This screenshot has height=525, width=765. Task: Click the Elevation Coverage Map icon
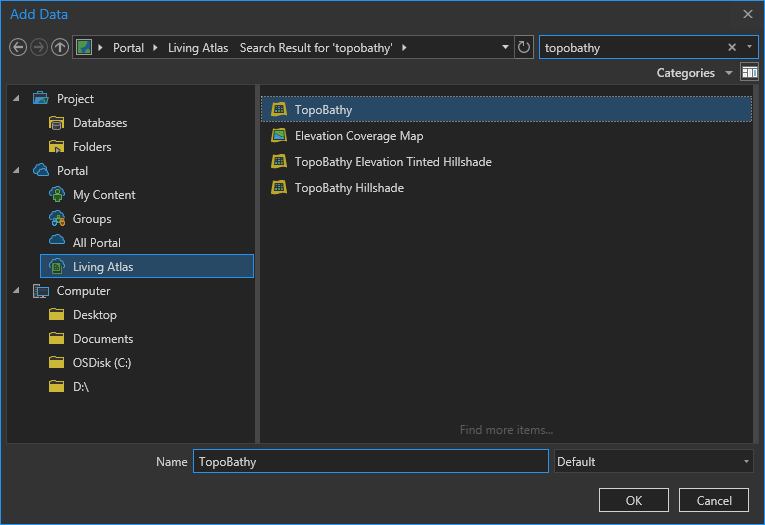coord(279,135)
